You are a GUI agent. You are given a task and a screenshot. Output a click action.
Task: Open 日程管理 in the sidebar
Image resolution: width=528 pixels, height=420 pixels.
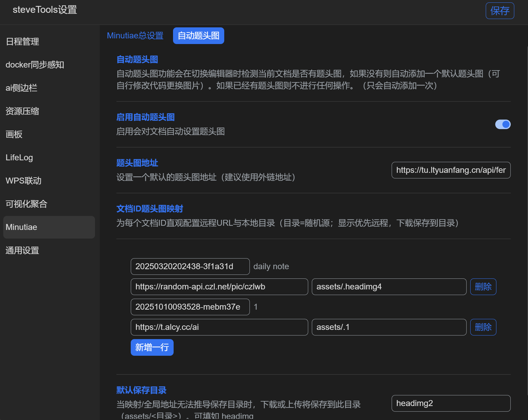[22, 42]
